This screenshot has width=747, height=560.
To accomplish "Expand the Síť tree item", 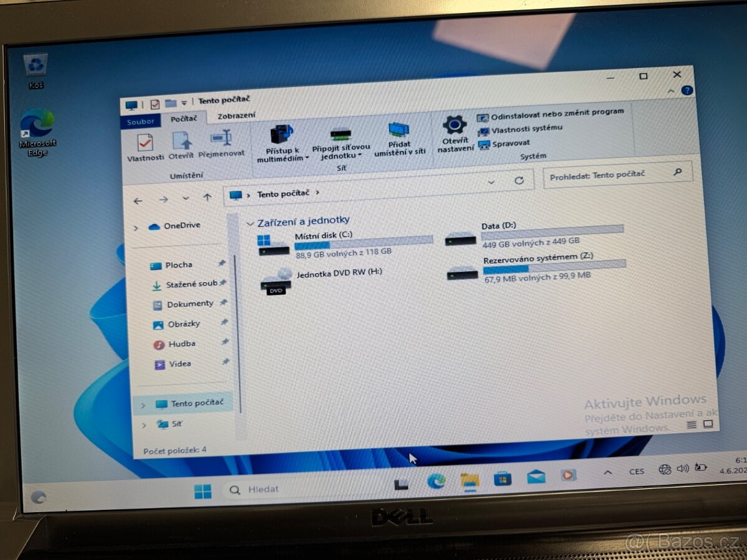I will click(143, 424).
